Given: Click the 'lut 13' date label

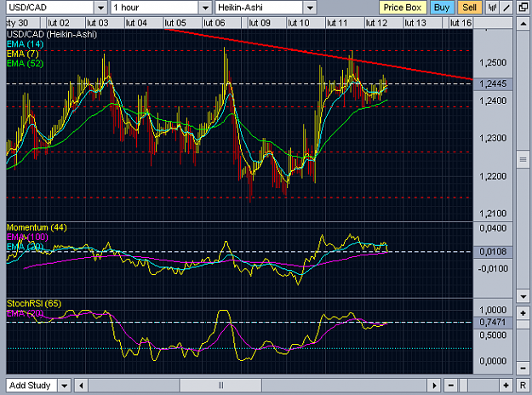Looking at the screenshot, I should point(415,23).
